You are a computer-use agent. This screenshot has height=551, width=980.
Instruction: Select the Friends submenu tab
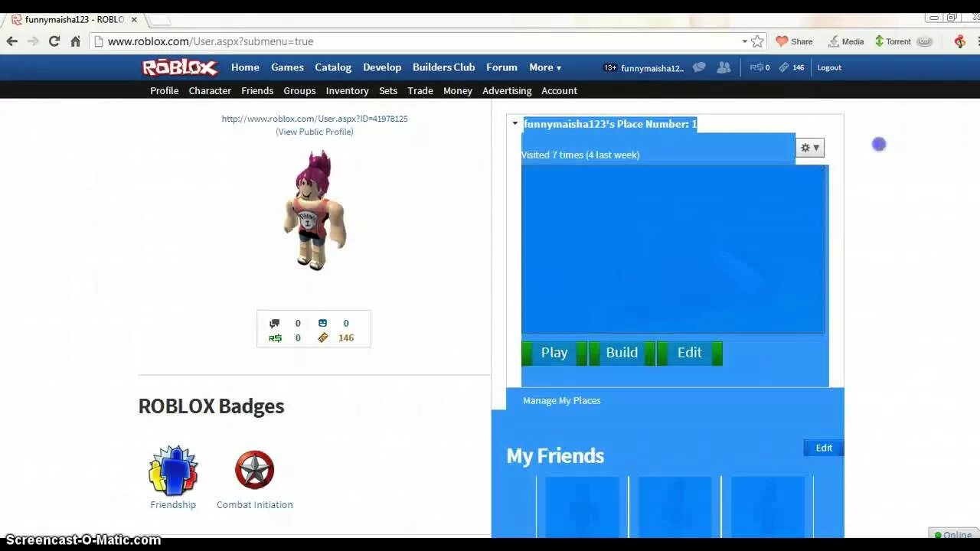pyautogui.click(x=257, y=90)
